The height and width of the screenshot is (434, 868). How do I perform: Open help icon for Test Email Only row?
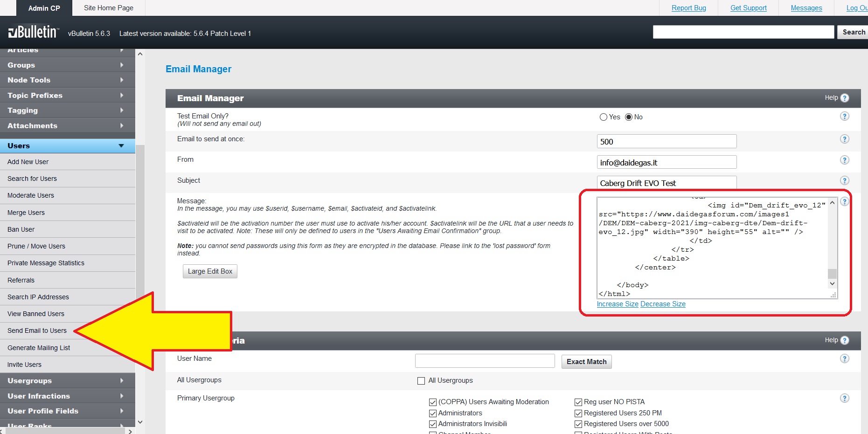(x=844, y=116)
